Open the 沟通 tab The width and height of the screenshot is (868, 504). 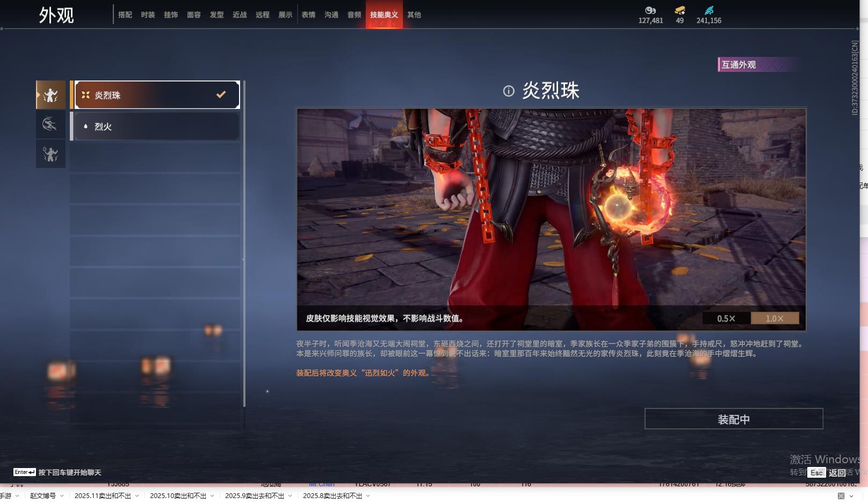(x=331, y=15)
